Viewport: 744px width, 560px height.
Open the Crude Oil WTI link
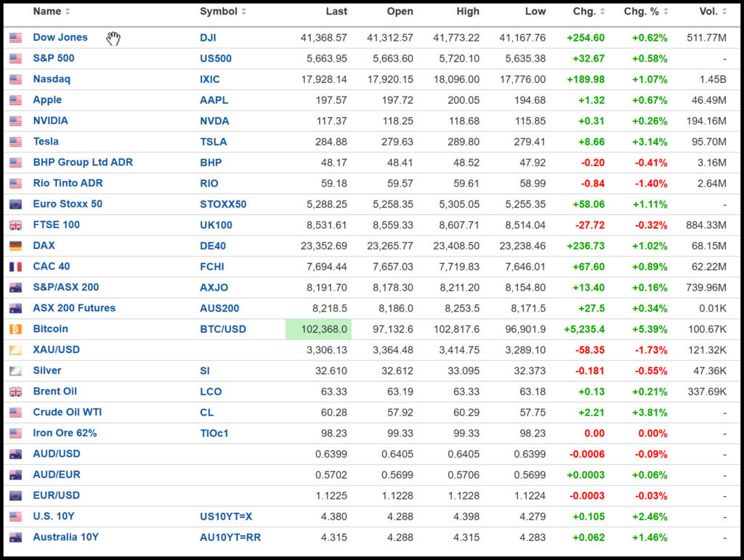tap(68, 413)
